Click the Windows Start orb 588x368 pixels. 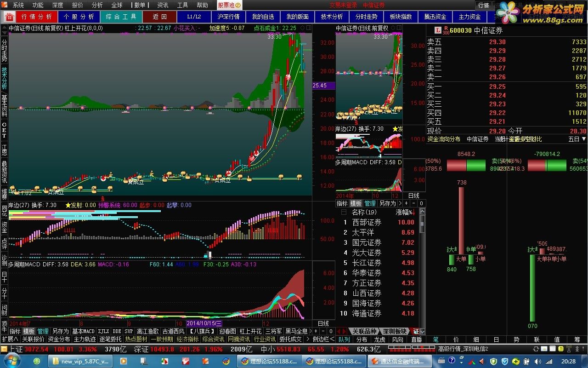click(11, 361)
